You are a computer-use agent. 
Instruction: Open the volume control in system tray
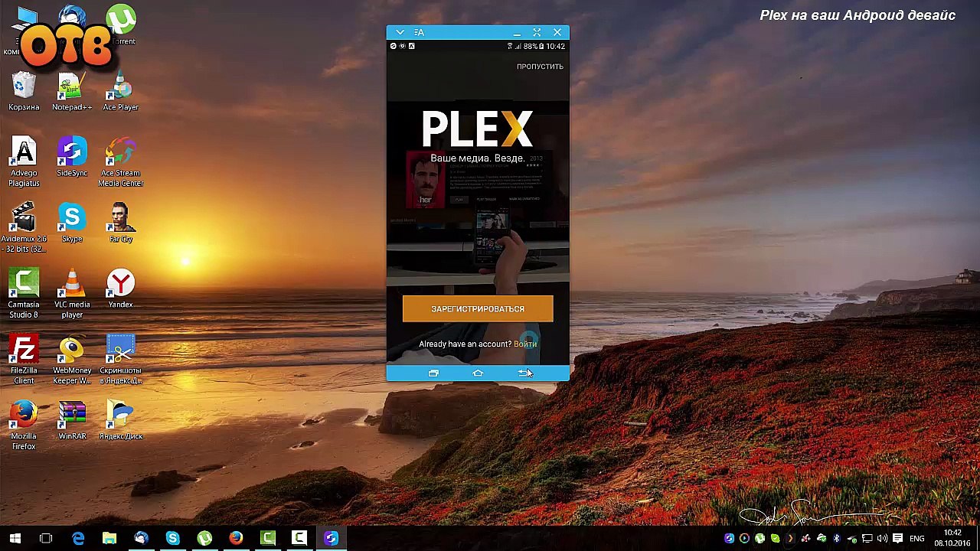[x=882, y=539]
